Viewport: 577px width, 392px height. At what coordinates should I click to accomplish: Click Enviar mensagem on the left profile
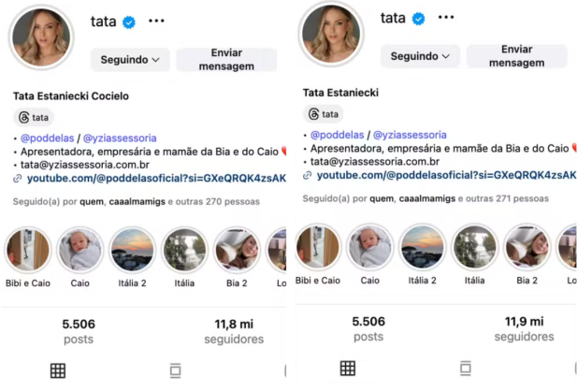click(x=226, y=60)
